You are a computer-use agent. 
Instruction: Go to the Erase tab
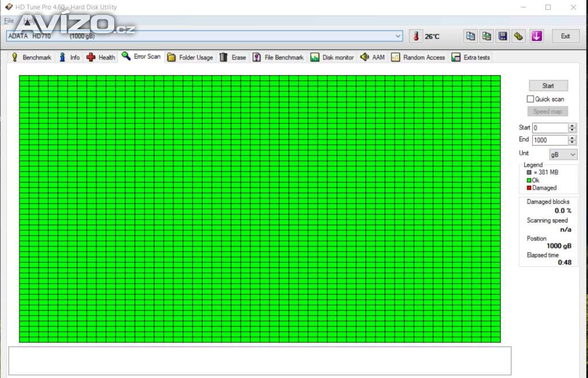coord(233,57)
